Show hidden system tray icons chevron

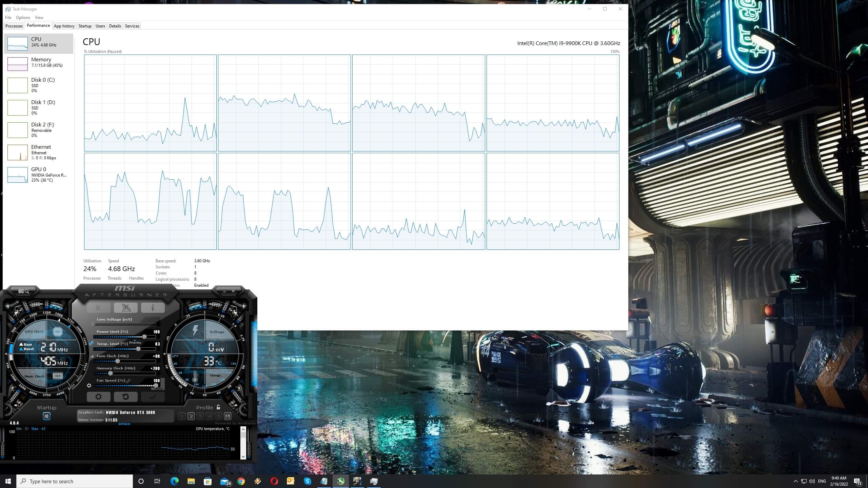click(795, 481)
